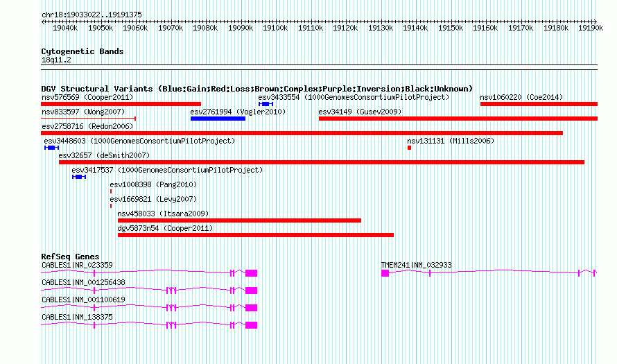Select the red esv32657 loss bar
Image resolution: width=617 pixels, height=364 pixels.
tap(322, 162)
